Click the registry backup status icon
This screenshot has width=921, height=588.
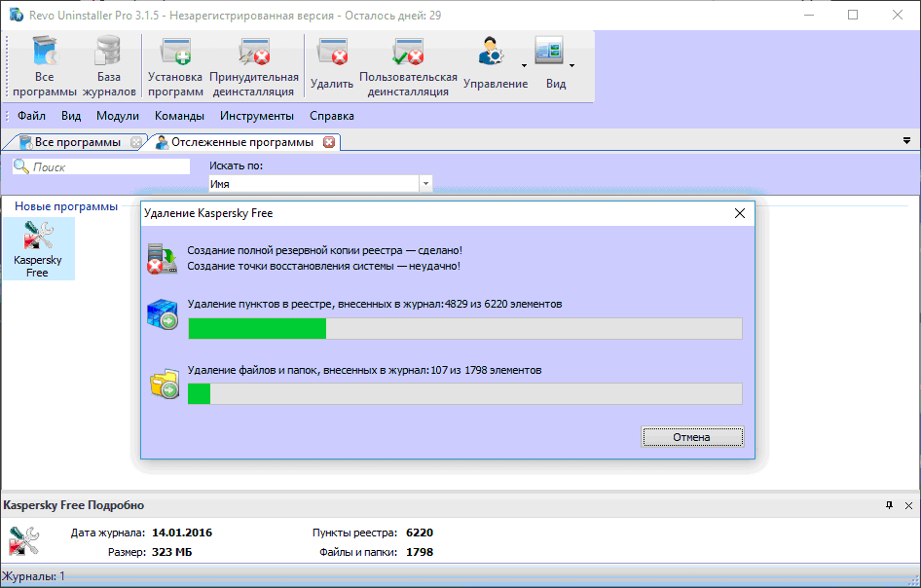[163, 258]
